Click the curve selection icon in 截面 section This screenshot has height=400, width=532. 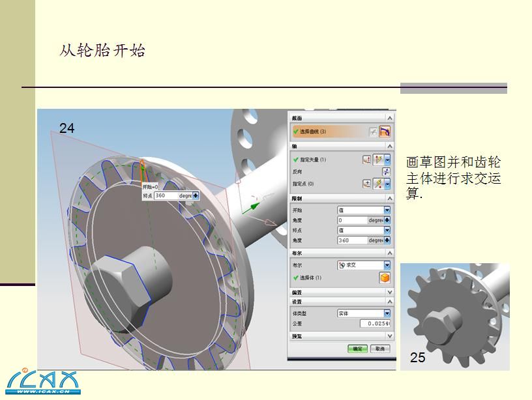[385, 132]
